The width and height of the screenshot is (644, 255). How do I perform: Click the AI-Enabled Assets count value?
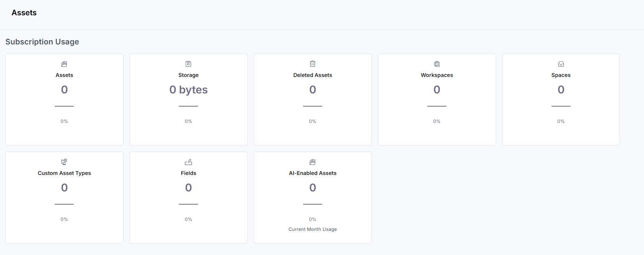click(x=313, y=188)
